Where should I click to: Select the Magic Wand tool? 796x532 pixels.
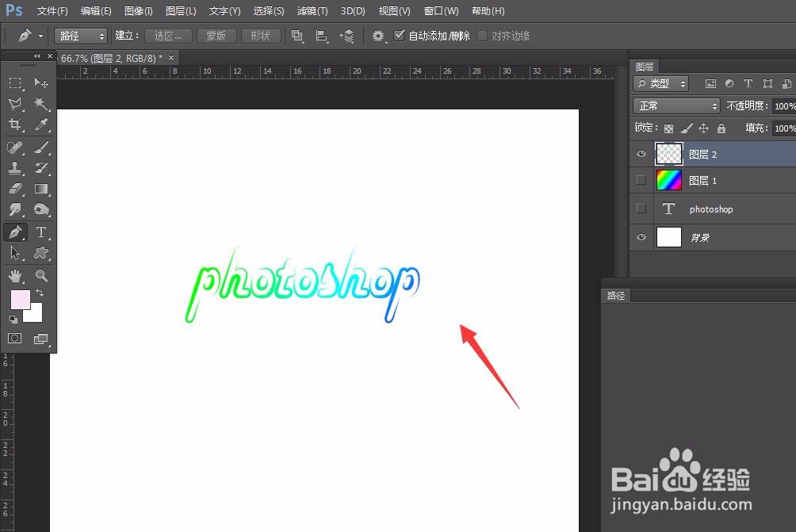(41, 104)
